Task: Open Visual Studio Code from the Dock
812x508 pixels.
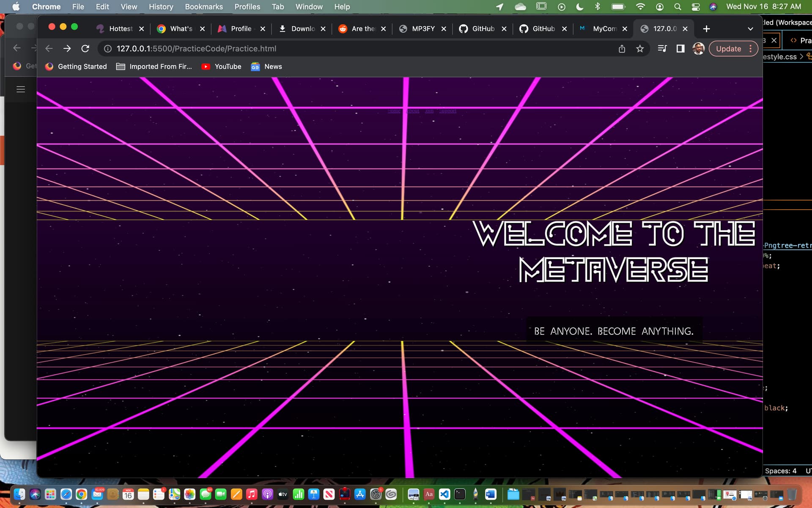Action: [x=444, y=494]
